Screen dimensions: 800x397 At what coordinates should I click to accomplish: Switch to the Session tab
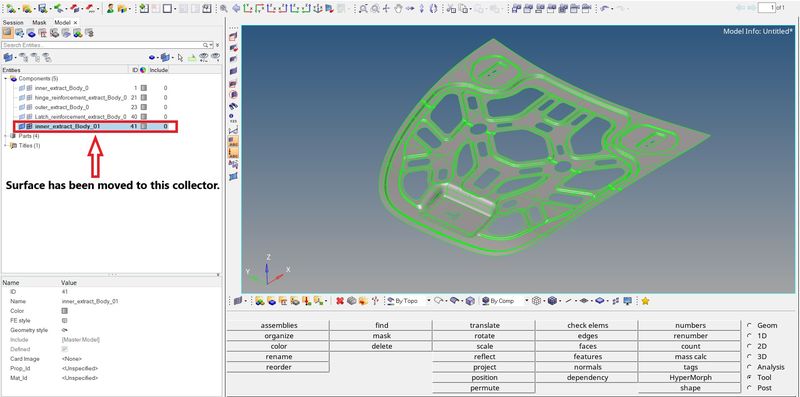pos(13,22)
